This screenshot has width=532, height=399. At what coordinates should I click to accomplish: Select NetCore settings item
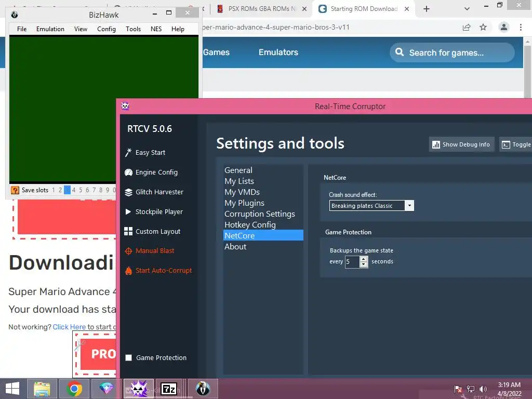[x=263, y=235]
